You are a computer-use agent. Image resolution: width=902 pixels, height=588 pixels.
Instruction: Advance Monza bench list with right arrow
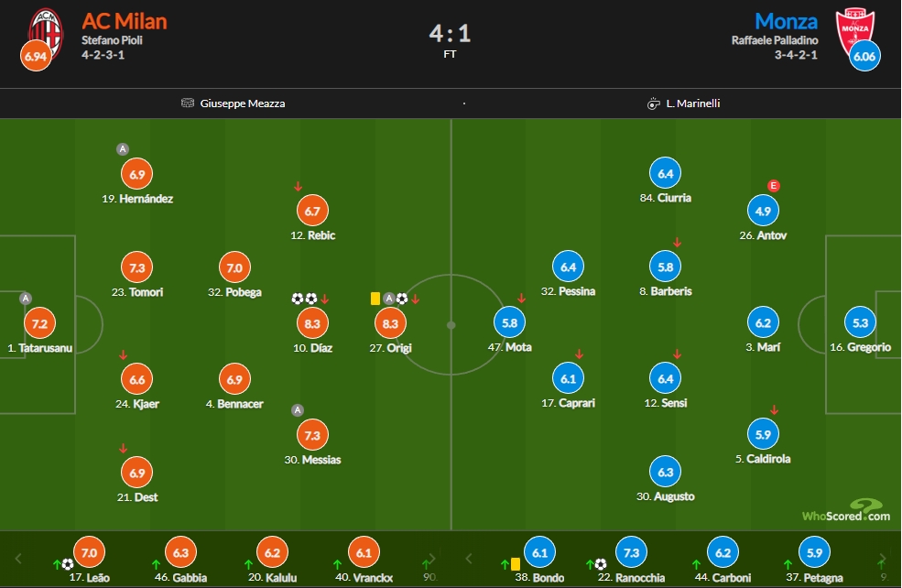(883, 559)
